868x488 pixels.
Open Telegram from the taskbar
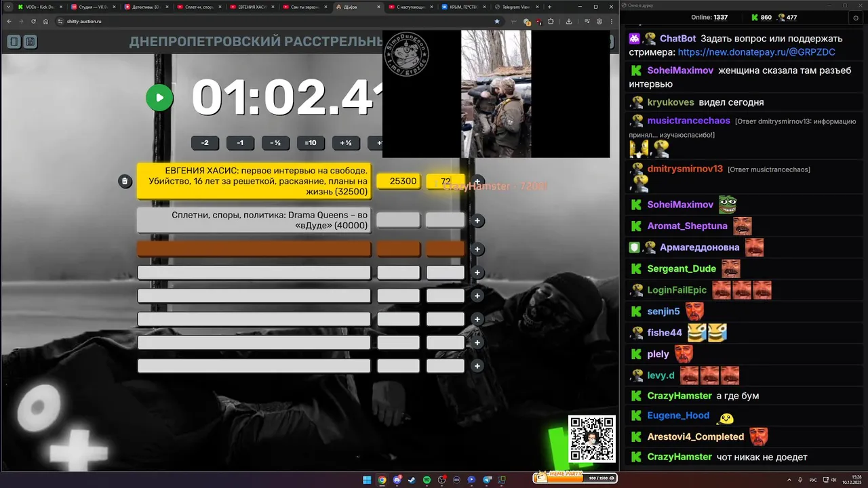tap(486, 480)
